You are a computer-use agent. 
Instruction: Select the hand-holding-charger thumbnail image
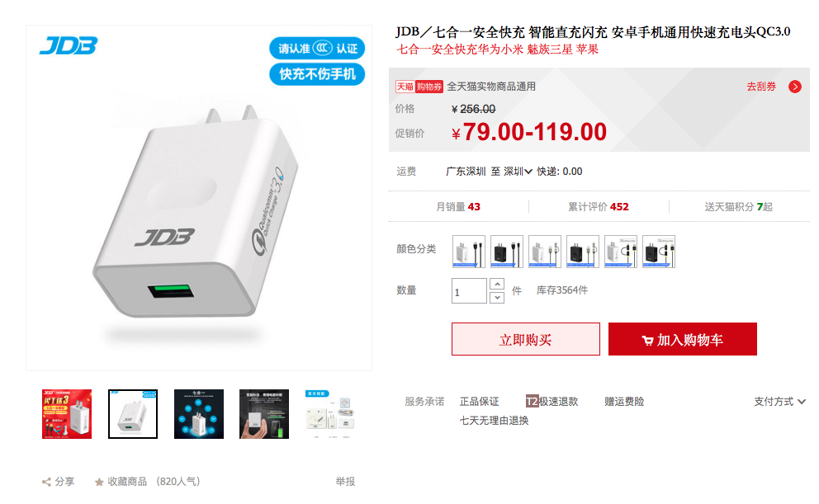(x=264, y=414)
